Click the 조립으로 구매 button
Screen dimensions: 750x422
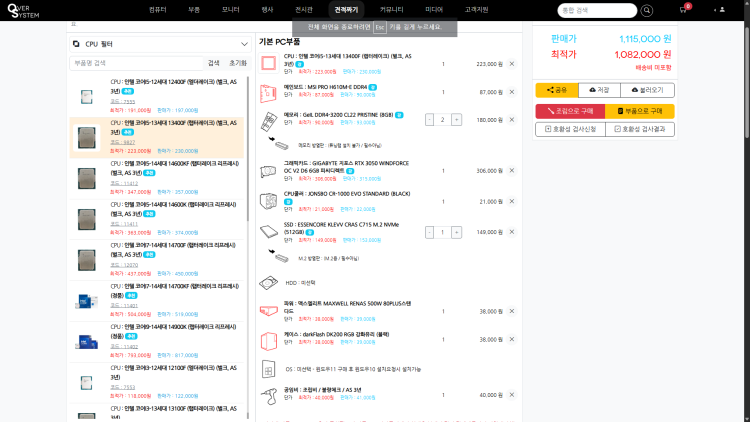coord(569,111)
